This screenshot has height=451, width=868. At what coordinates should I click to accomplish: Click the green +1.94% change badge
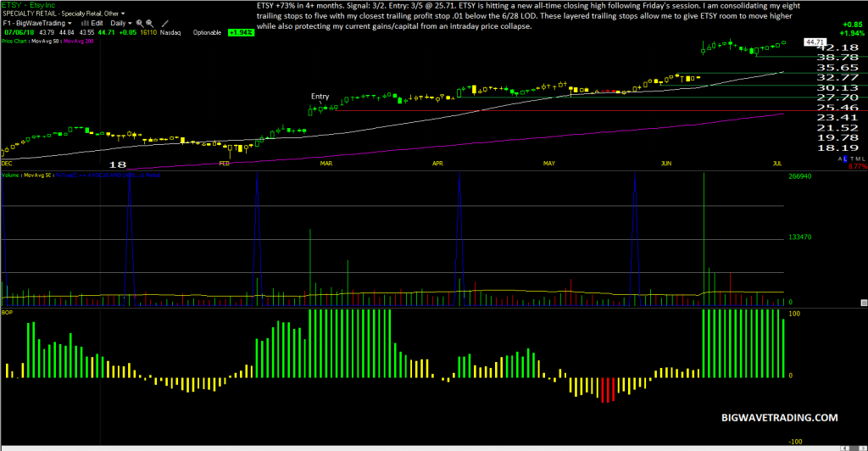[x=241, y=33]
